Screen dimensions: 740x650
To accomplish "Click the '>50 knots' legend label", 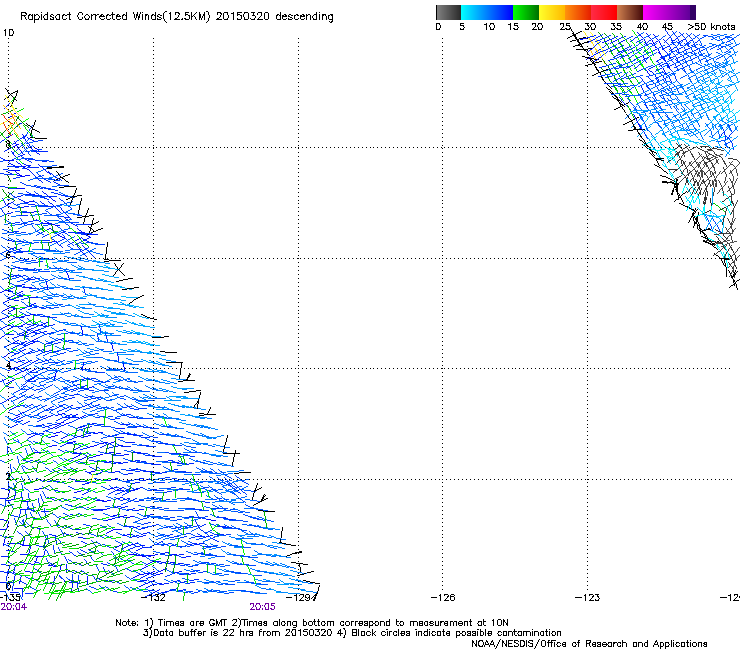I will tap(711, 26).
